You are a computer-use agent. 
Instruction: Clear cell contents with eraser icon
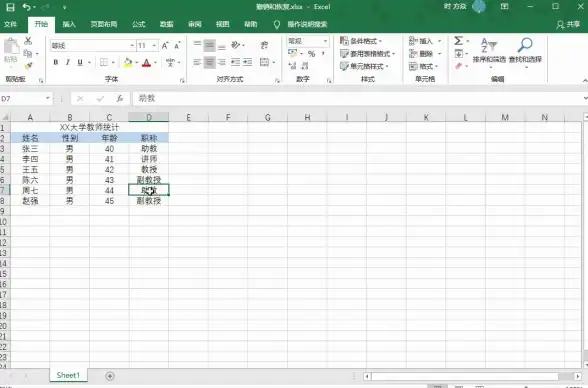(x=459, y=66)
